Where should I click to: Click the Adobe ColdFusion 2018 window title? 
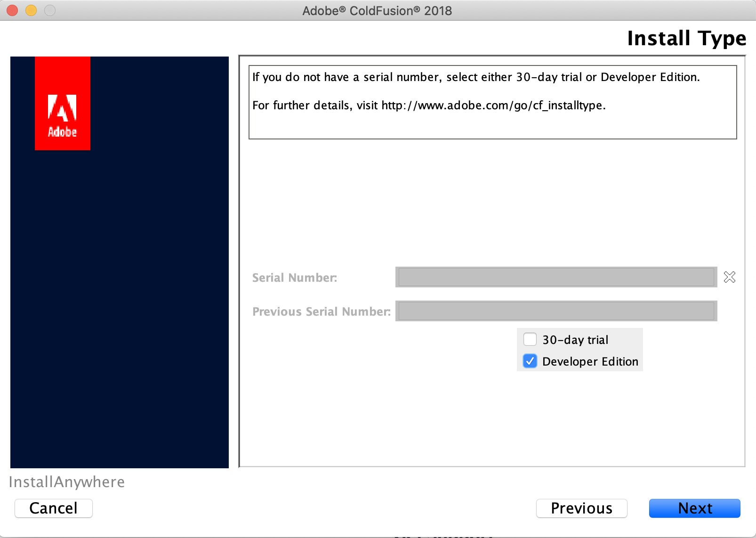tap(377, 10)
